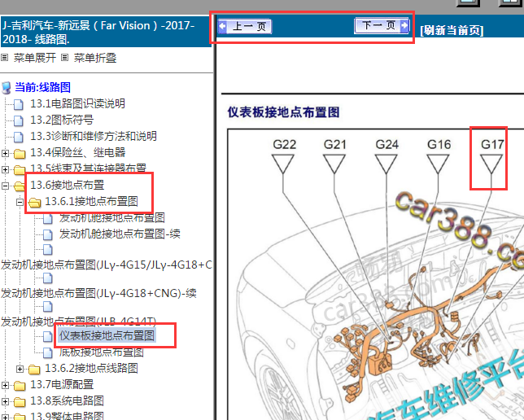This screenshot has height=420, width=524.
Task: Open 发动机舱接地点布置图-续 page
Action: coord(120,234)
